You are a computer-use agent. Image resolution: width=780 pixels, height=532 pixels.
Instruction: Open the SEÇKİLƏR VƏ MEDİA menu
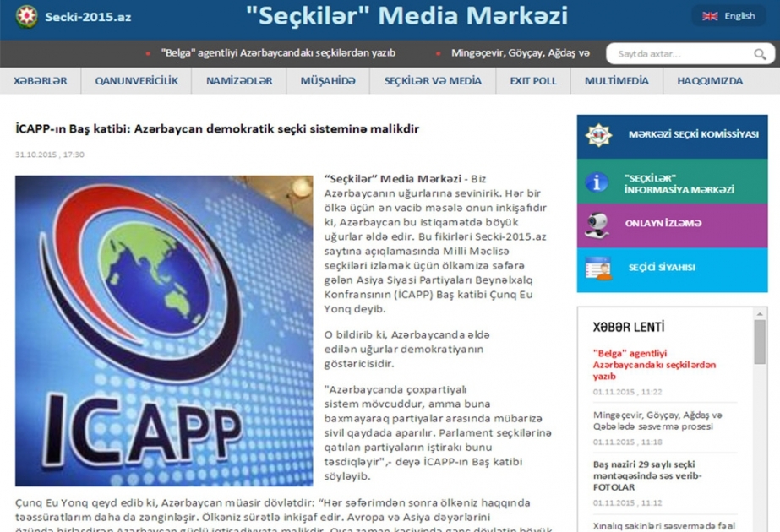(x=433, y=81)
